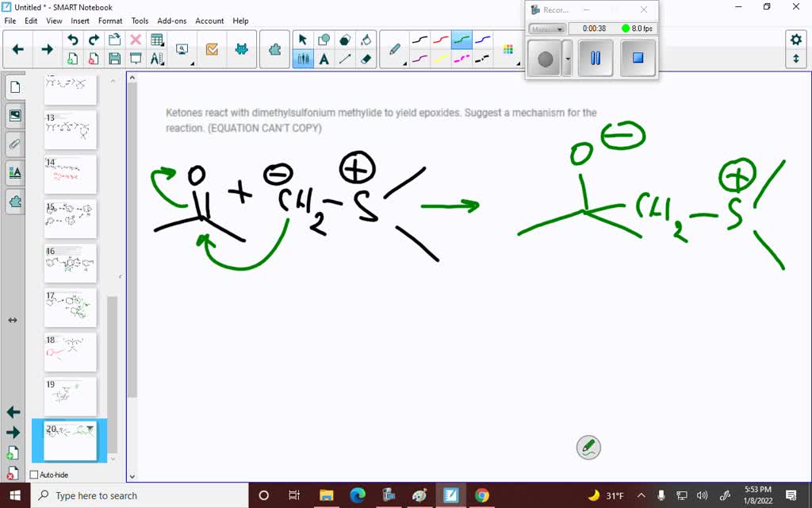Viewport: 812px width, 508px height.
Task: Open the Attachments paperclip tab
Action: tap(15, 144)
